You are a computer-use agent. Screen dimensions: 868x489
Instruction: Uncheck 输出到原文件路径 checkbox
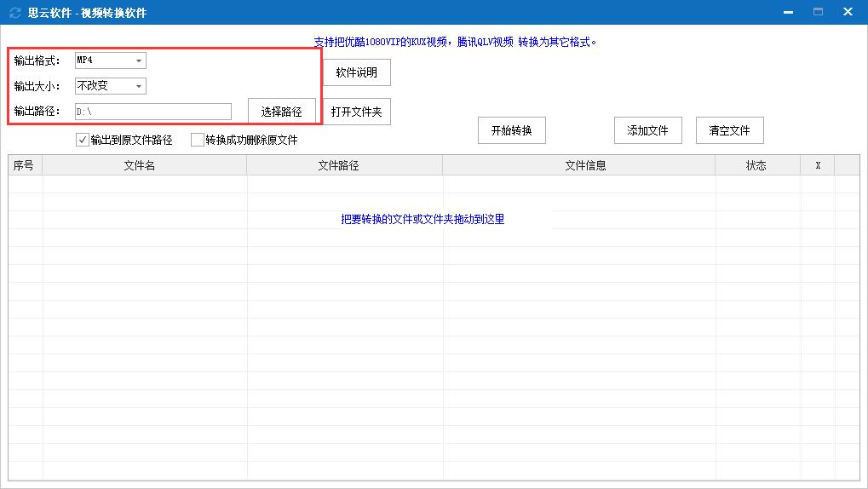(x=83, y=140)
